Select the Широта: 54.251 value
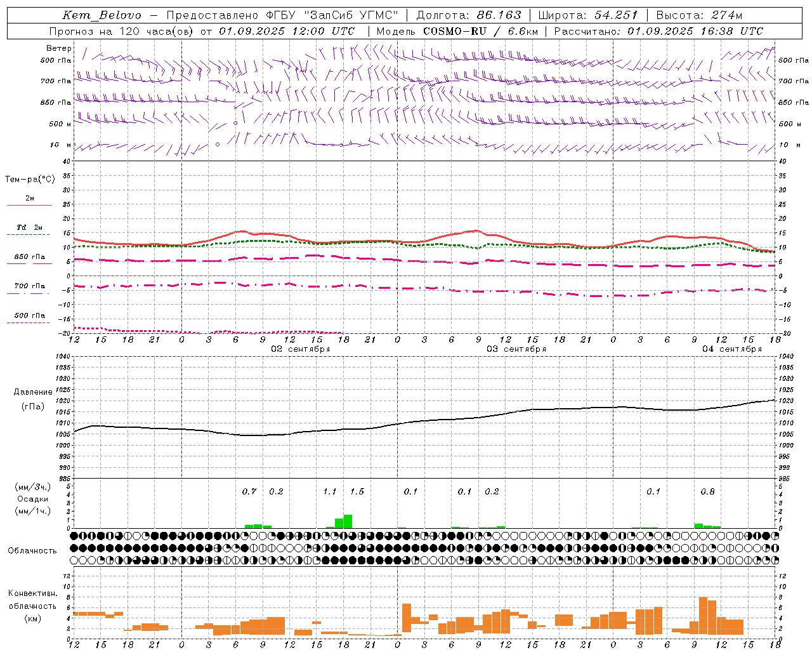The height and width of the screenshot is (650, 812). 588,15
